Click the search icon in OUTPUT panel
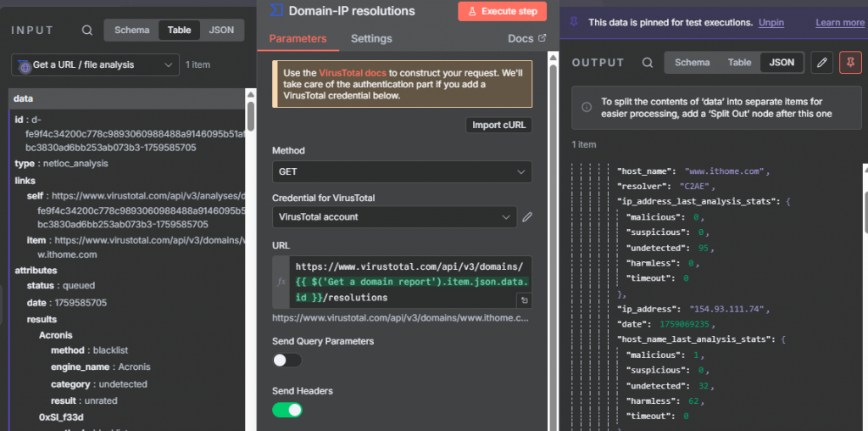 648,63
